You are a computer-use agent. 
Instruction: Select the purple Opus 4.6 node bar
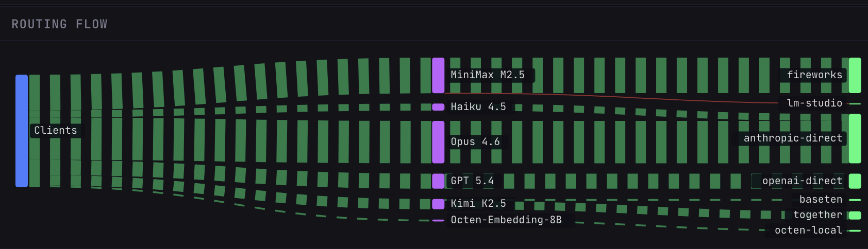438,142
